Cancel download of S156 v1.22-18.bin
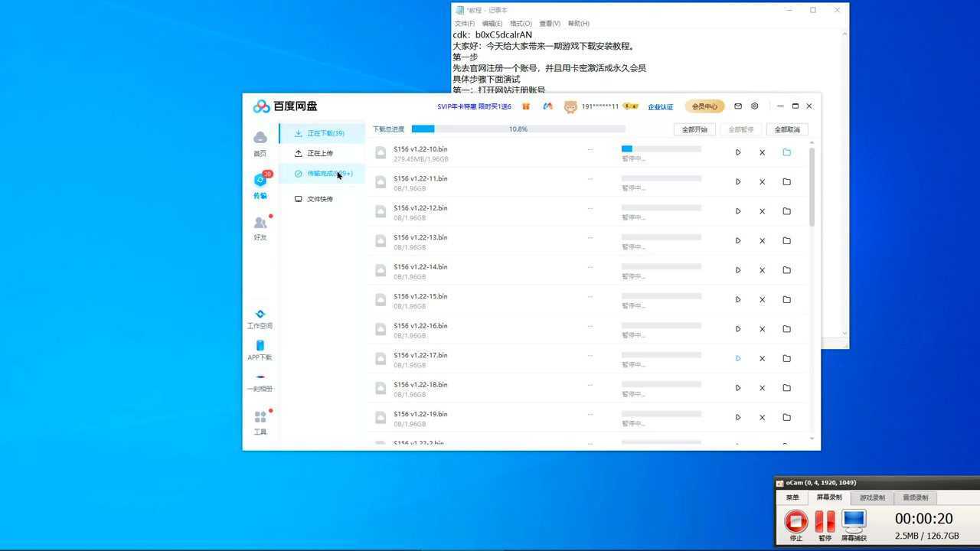Viewport: 980px width, 551px height. point(763,388)
